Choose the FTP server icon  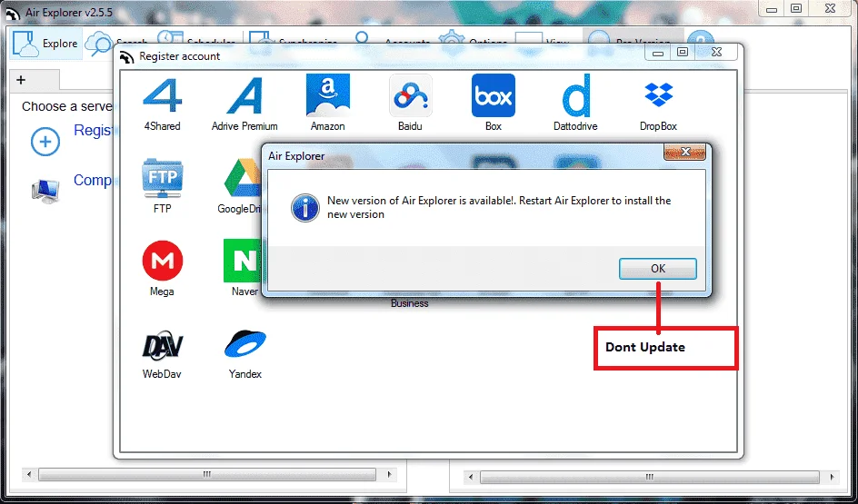pos(162,178)
